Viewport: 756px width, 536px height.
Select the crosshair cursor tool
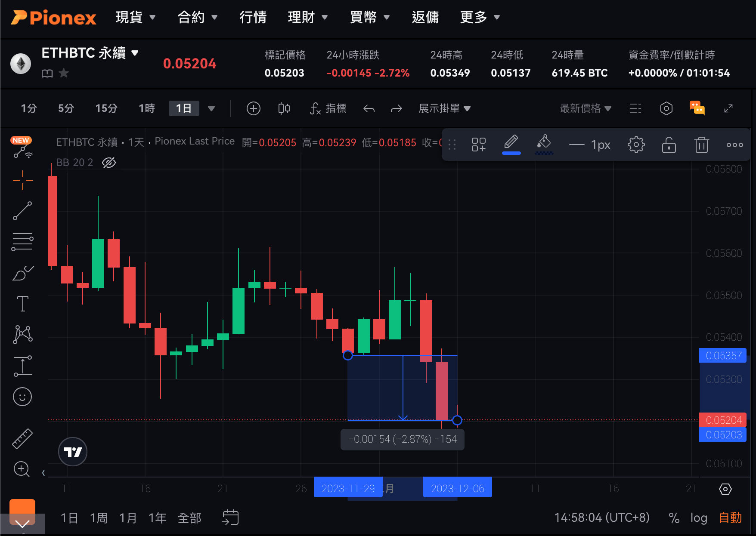click(22, 180)
